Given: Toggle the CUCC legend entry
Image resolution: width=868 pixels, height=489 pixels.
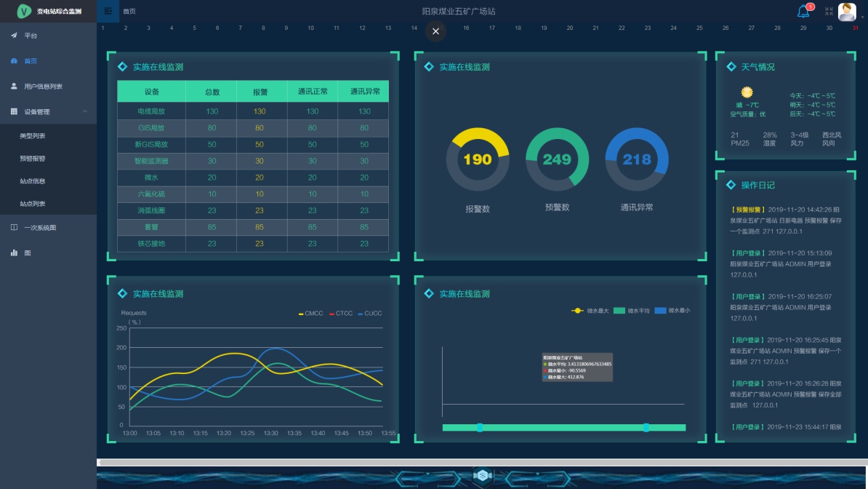Looking at the screenshot, I should click(369, 314).
